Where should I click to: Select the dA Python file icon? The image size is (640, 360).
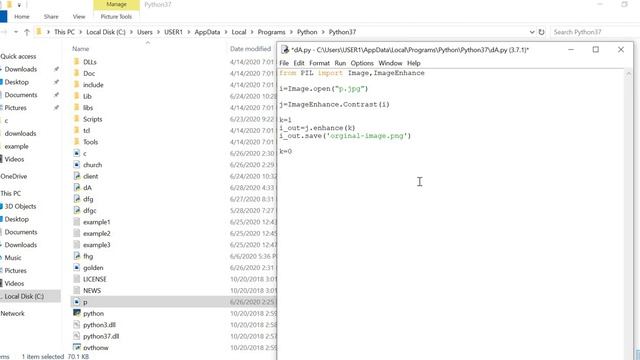tap(76, 188)
